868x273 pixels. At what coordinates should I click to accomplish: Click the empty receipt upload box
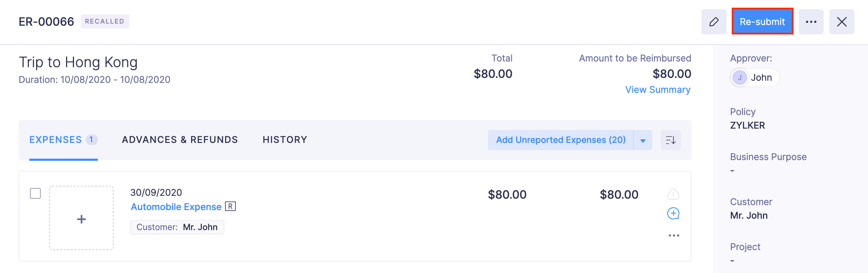(81, 218)
